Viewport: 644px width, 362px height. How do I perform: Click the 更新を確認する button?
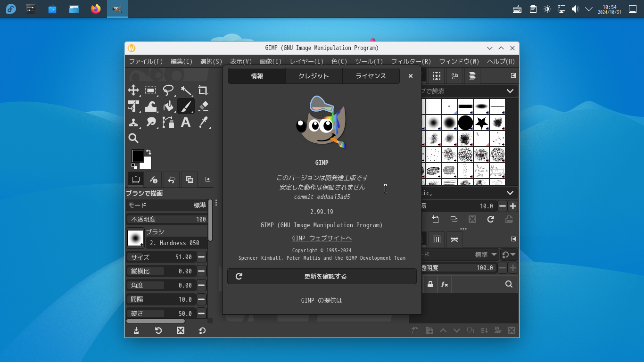point(322,276)
